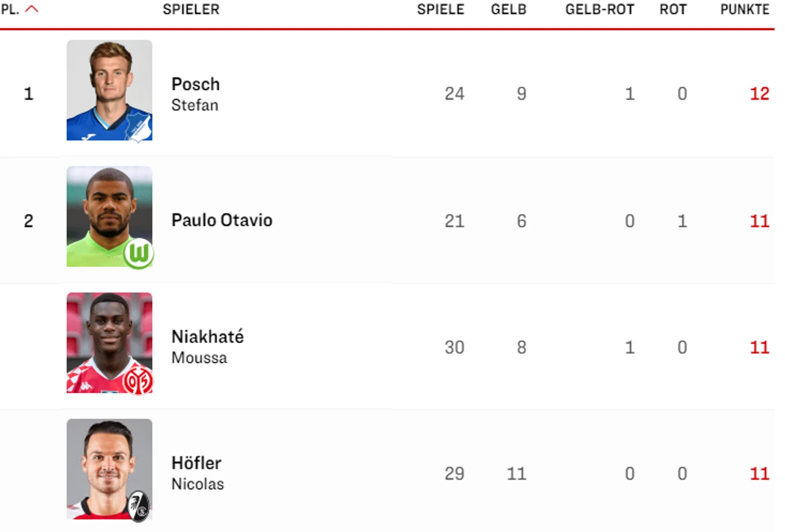
Task: Open the Paulo Otavio player link
Action: [222, 220]
